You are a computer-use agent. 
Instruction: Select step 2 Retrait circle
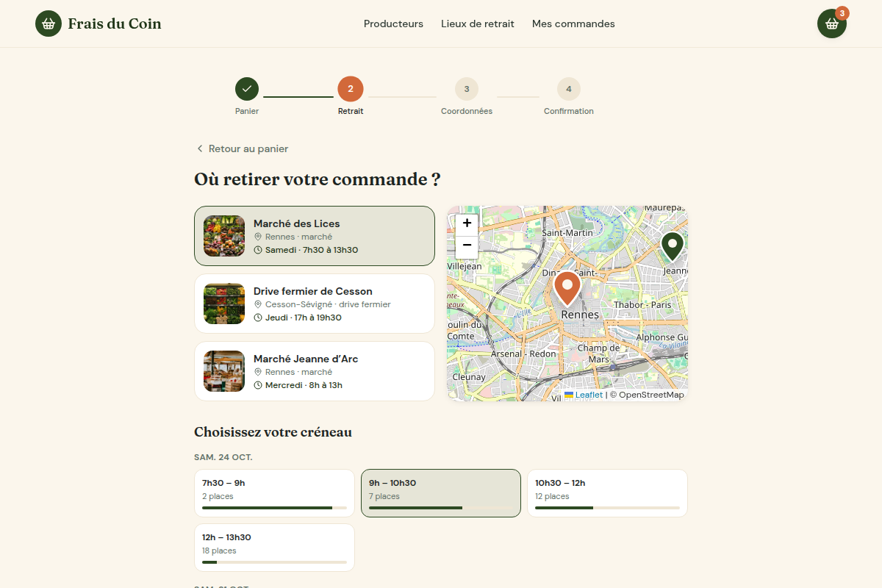(x=351, y=89)
